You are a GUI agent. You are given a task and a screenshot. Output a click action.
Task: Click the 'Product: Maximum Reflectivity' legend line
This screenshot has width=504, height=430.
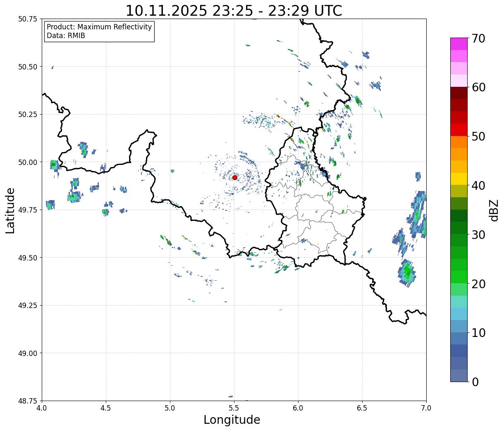click(x=99, y=27)
